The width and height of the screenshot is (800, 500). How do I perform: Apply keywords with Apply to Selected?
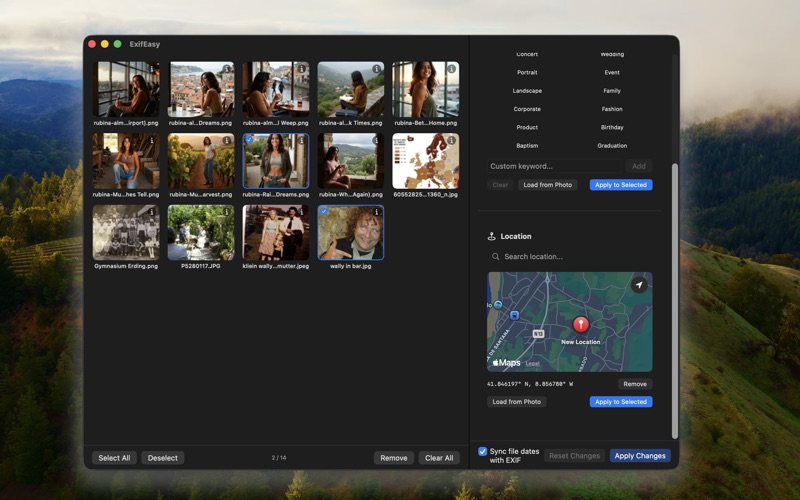[x=621, y=185]
